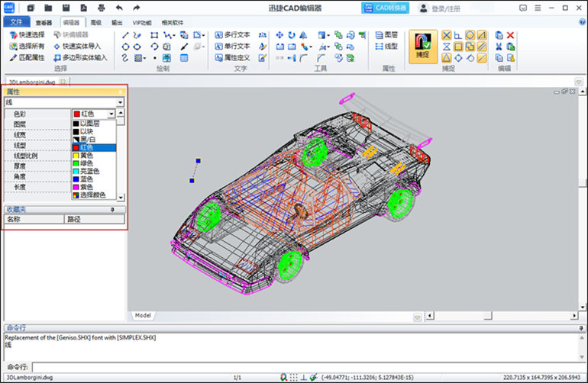Viewport: 588px width, 383px height.
Task: Click the 命令行 command input field
Action: (309, 367)
